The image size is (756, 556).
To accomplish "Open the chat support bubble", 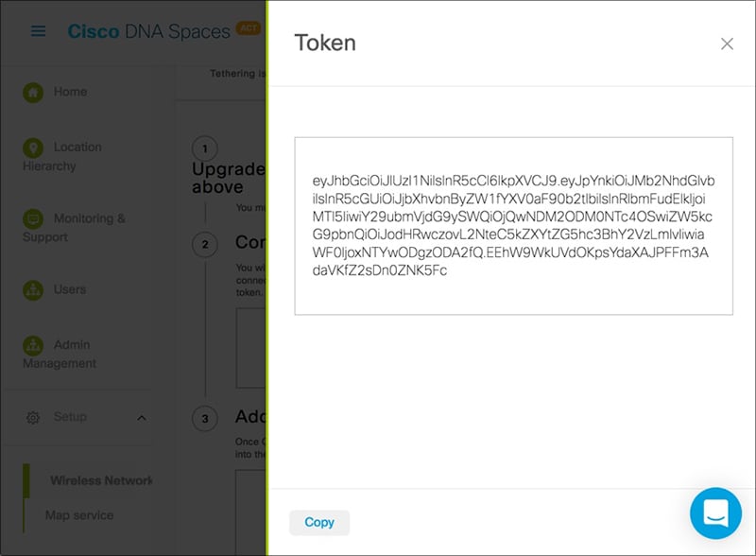I will (x=715, y=513).
